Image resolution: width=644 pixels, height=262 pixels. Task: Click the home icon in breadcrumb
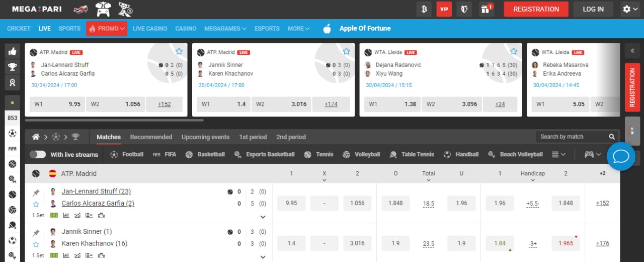tap(36, 137)
